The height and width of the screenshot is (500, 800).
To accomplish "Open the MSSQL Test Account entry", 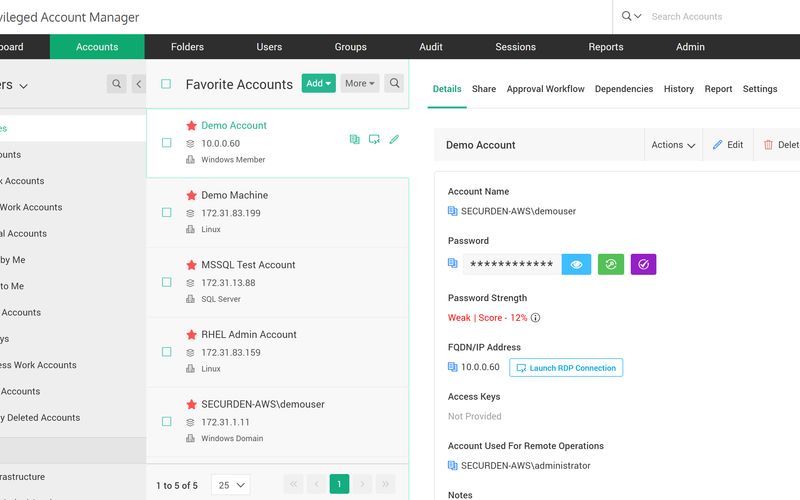I will click(248, 265).
